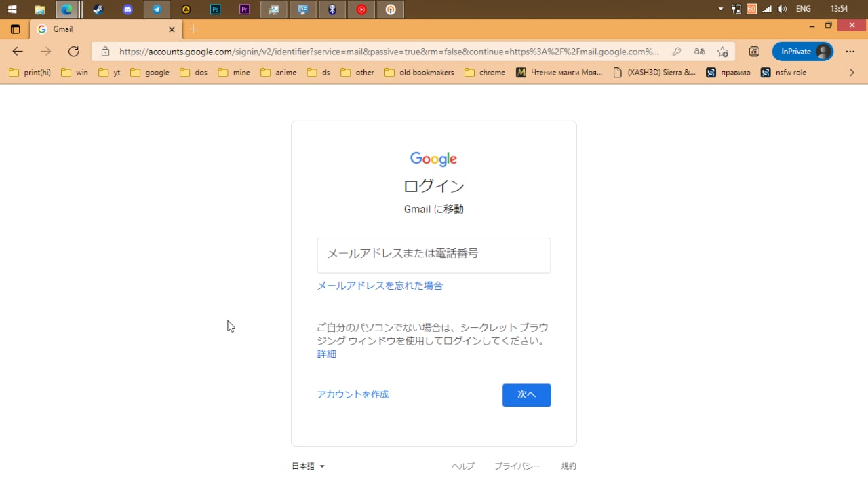
Task: Go back to previous page
Action: point(18,52)
